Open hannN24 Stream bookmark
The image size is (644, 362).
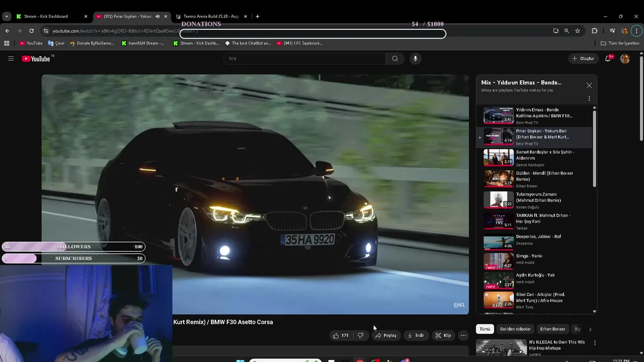click(x=143, y=43)
